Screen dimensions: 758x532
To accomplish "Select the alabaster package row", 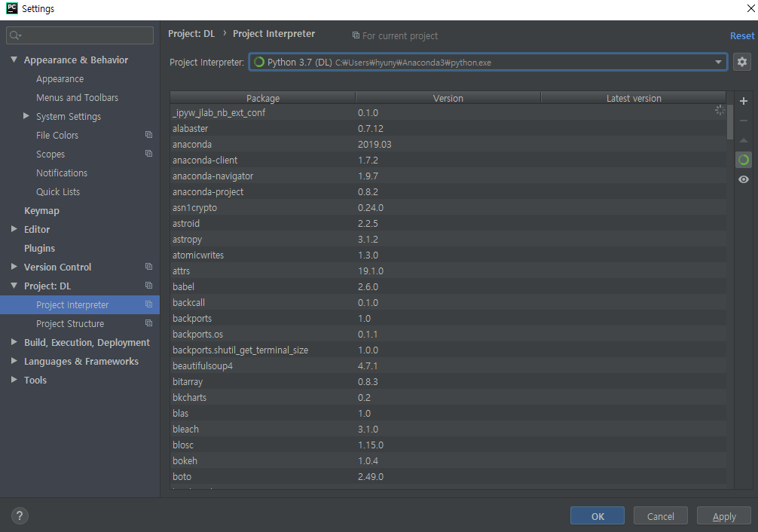I will 448,129.
